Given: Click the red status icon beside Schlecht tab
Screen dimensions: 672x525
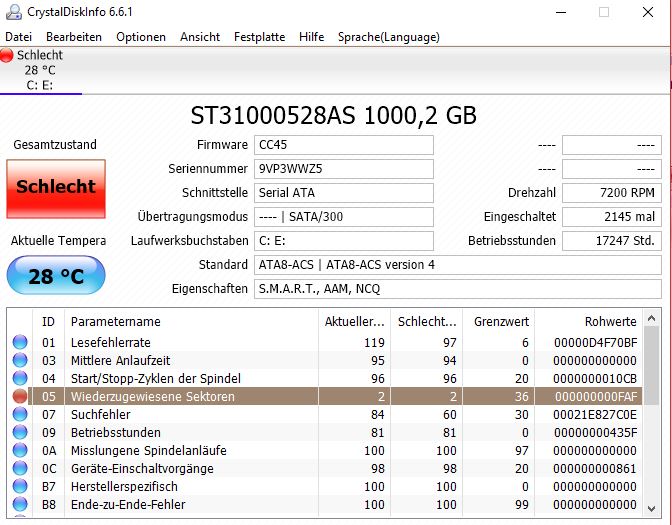Looking at the screenshot, I should (x=6, y=55).
